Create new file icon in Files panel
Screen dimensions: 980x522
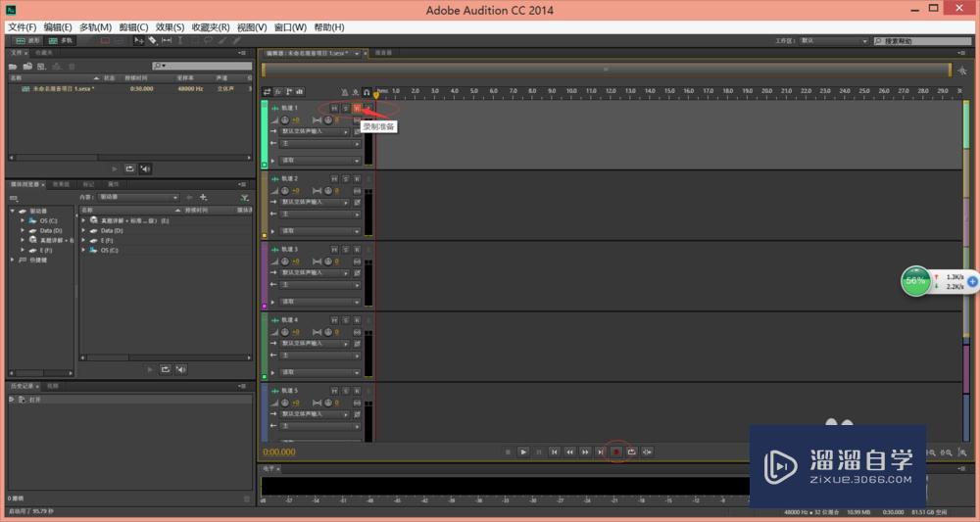tap(41, 67)
